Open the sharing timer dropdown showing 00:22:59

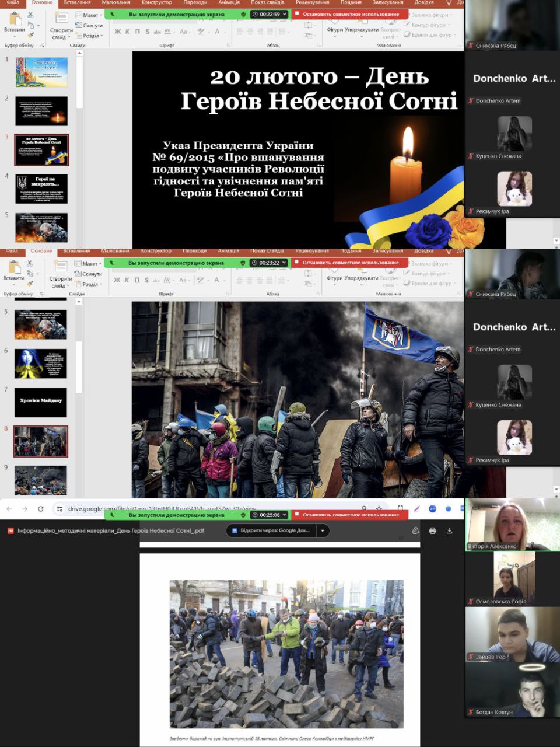pos(268,14)
